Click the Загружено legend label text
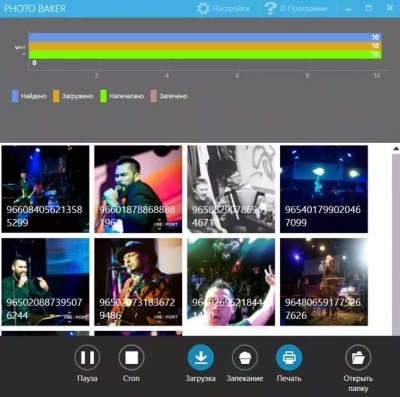400x397 pixels. click(77, 96)
